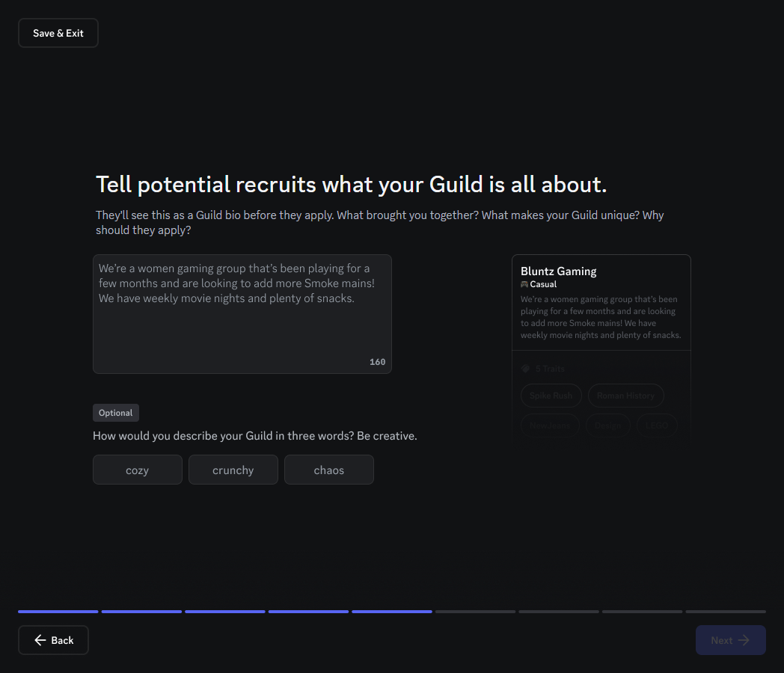The width and height of the screenshot is (784, 673).
Task: Click the Next button
Action: pos(730,640)
